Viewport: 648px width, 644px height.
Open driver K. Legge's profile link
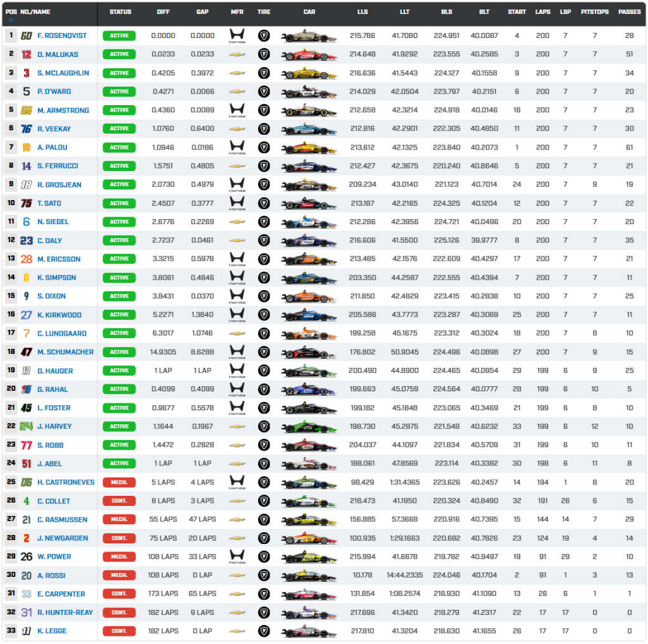(52, 631)
